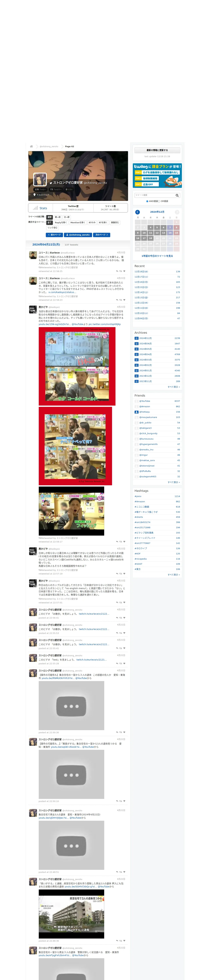
Task: Expand Archives list via すべて表示
Action: click(174, 387)
